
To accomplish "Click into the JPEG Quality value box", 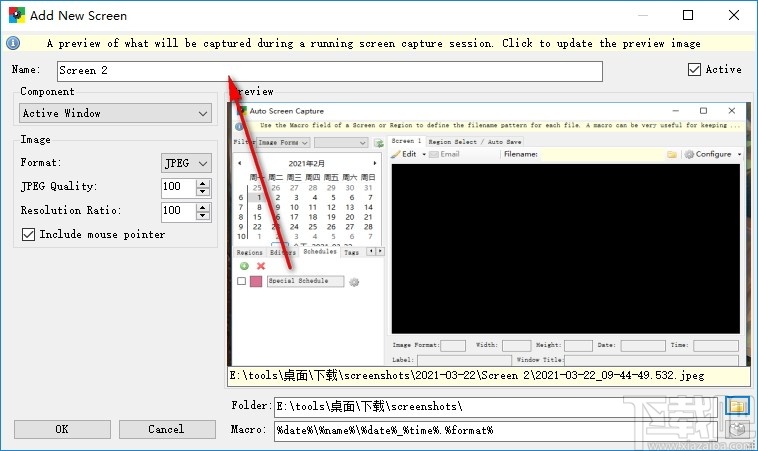I will pyautogui.click(x=179, y=187).
